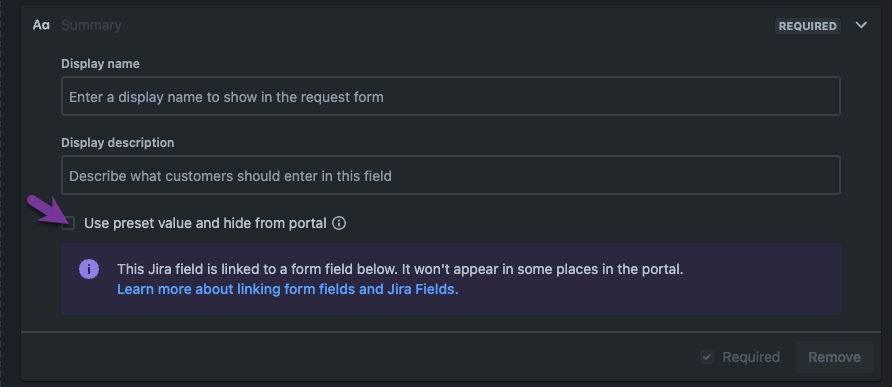Click the Remove button

[x=834, y=357]
